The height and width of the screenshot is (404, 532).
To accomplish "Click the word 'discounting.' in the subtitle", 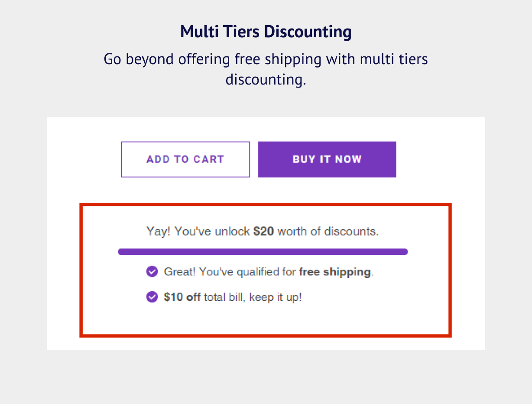I will click(266, 80).
